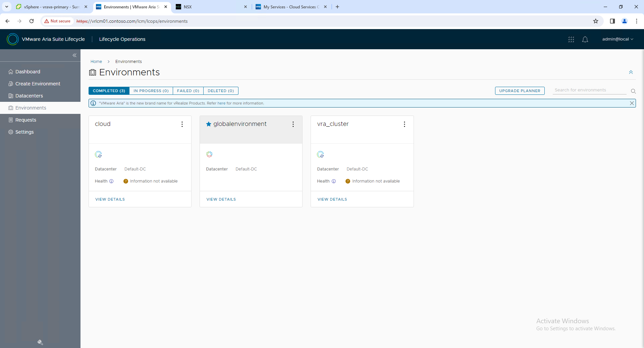Click the pin icon at sidebar bottom
Viewport: 644px width, 348px height.
(x=40, y=342)
